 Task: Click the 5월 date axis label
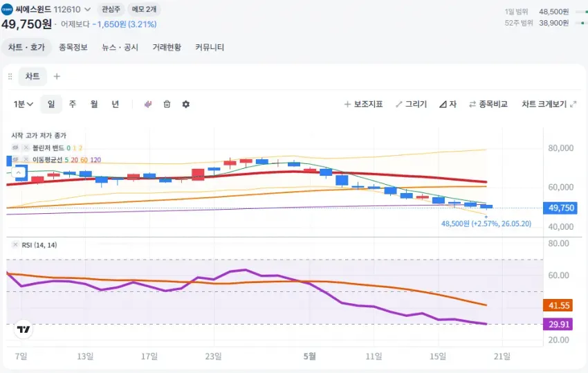pyautogui.click(x=309, y=356)
